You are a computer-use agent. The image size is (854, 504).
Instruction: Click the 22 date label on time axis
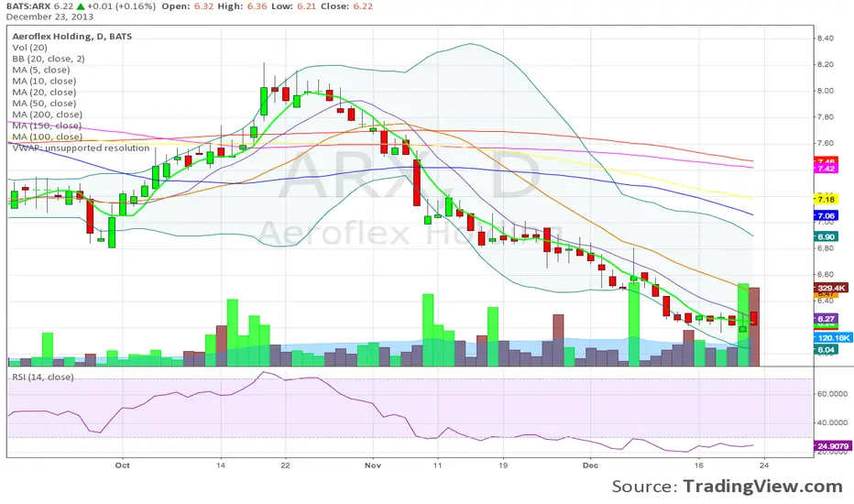tap(285, 466)
